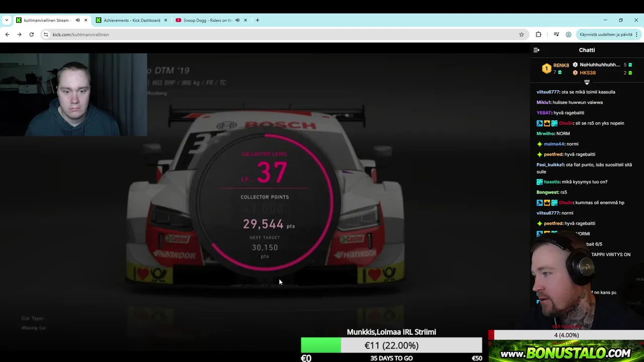This screenshot has width=644, height=362.
Task: Click the 35 DAYS TO GO label
Action: point(391,358)
